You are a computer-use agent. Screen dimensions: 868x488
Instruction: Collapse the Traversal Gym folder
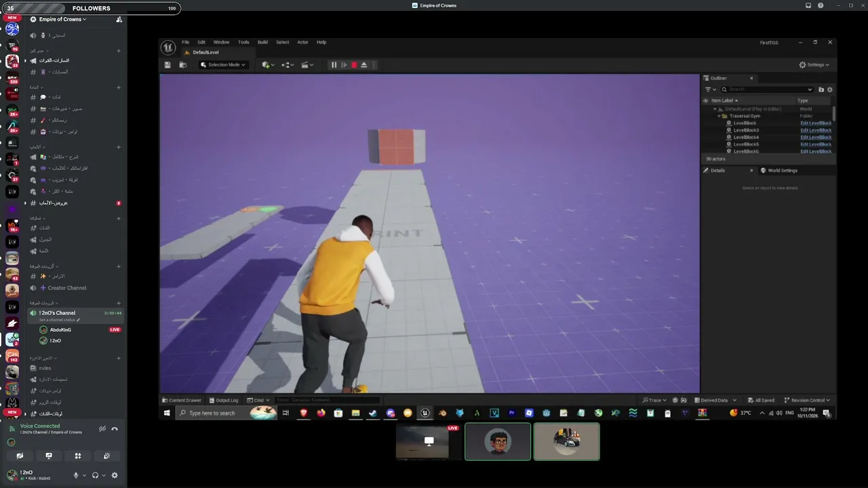(719, 116)
